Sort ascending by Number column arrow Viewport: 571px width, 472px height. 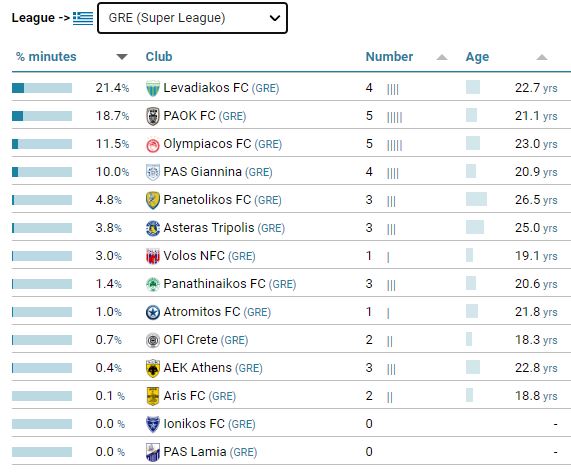[x=442, y=57]
